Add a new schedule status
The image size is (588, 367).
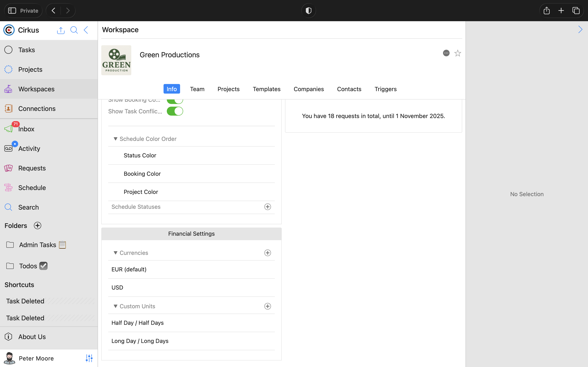(x=267, y=207)
